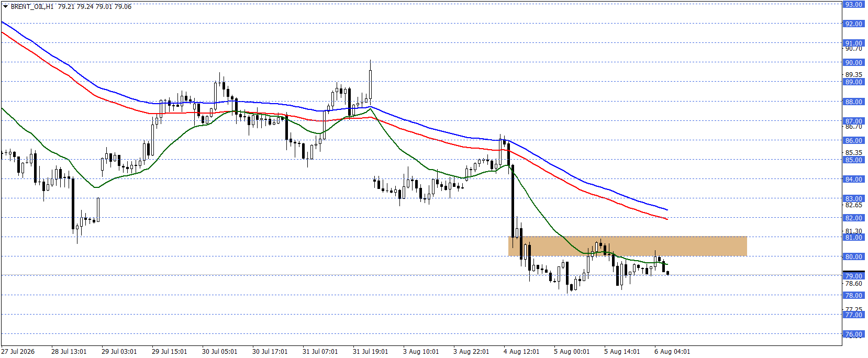868x358 pixels.
Task: Click the 30 Jul 05:01 time label
Action: pos(220,352)
